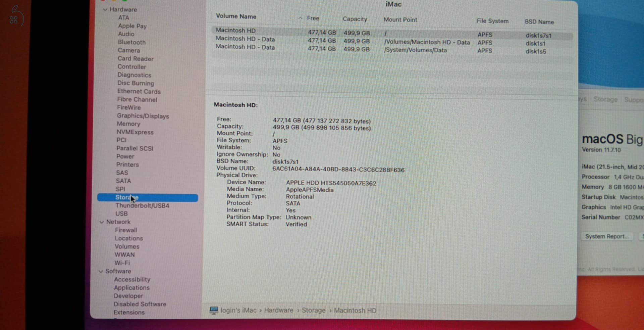The height and width of the screenshot is (330, 644).
Task: Collapse the Software section
Action: click(x=101, y=271)
